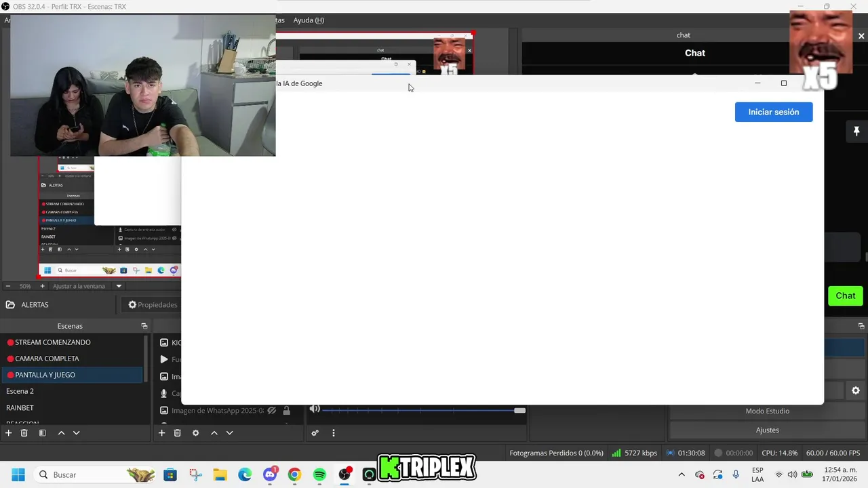Viewport: 868px width, 488px height.
Task: Delete the selected scene with the trash icon in Escenas
Action: coord(24,433)
